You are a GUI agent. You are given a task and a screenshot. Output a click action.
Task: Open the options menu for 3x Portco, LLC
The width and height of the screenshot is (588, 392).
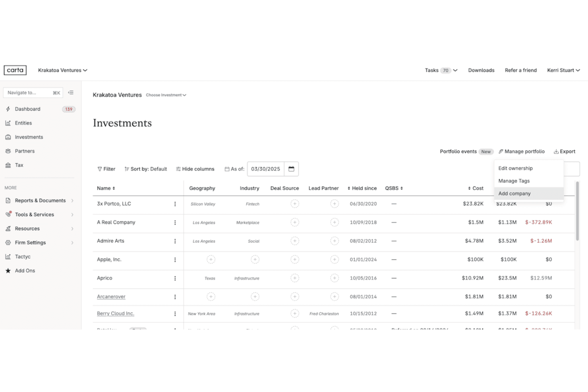pyautogui.click(x=175, y=204)
